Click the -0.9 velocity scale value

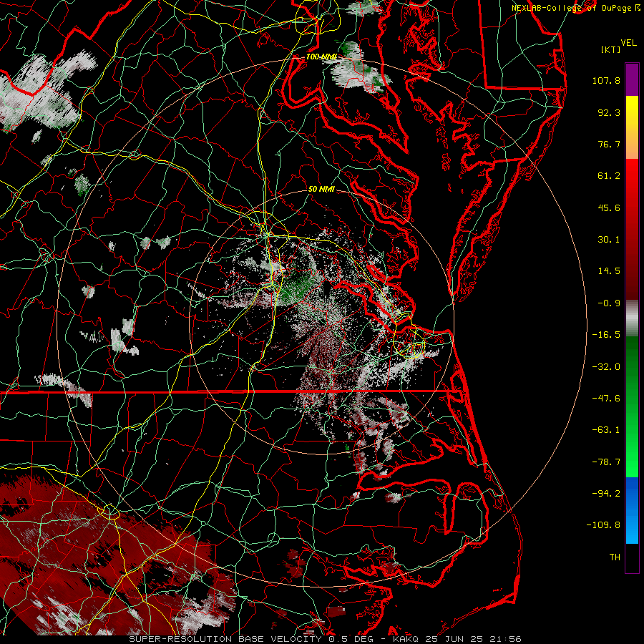pyautogui.click(x=609, y=303)
